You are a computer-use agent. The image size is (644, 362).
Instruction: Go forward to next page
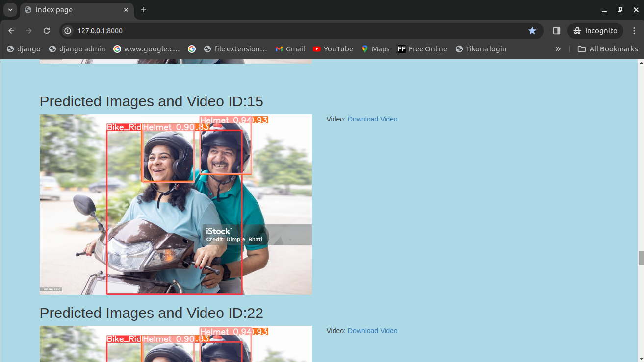click(x=29, y=31)
